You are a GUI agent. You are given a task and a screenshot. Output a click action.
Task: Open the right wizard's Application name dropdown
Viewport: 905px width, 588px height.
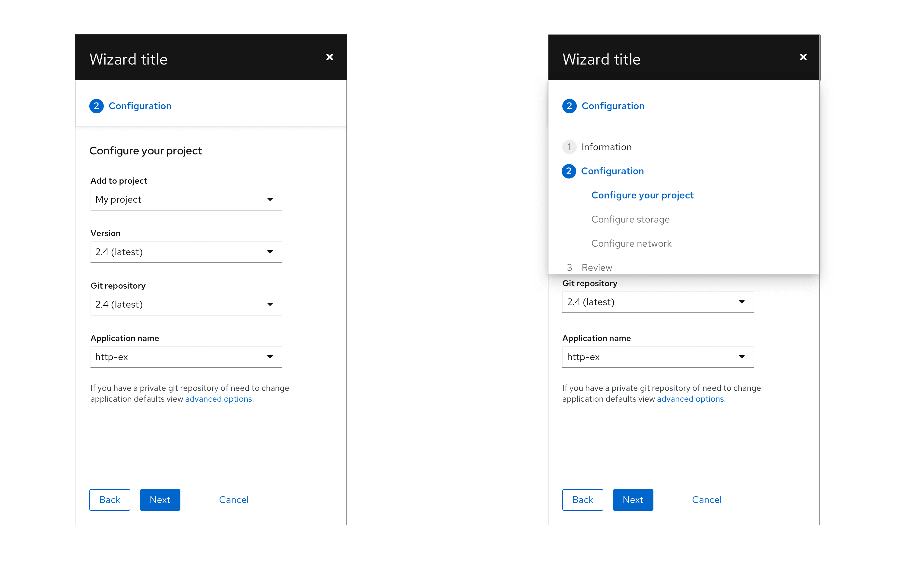pyautogui.click(x=657, y=357)
